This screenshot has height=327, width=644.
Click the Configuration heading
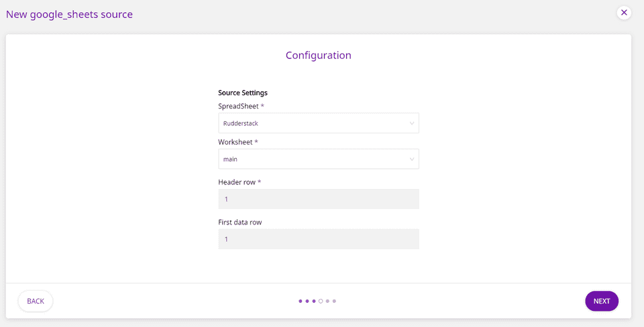click(x=318, y=55)
